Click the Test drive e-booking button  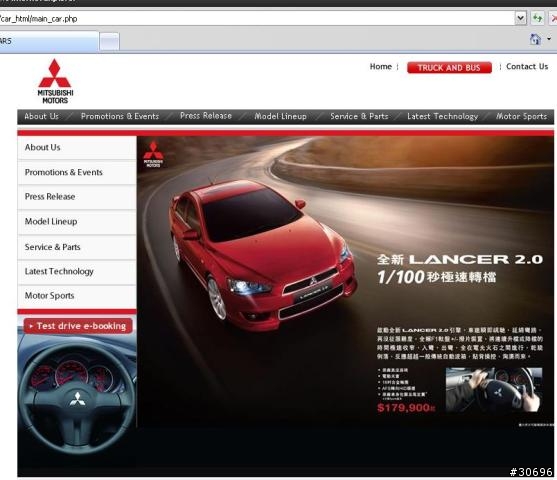(78, 326)
